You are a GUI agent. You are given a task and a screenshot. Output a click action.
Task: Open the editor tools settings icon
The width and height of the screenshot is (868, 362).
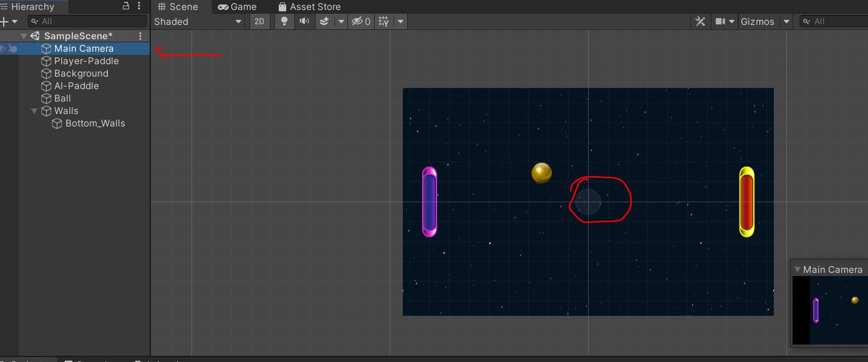tap(700, 21)
